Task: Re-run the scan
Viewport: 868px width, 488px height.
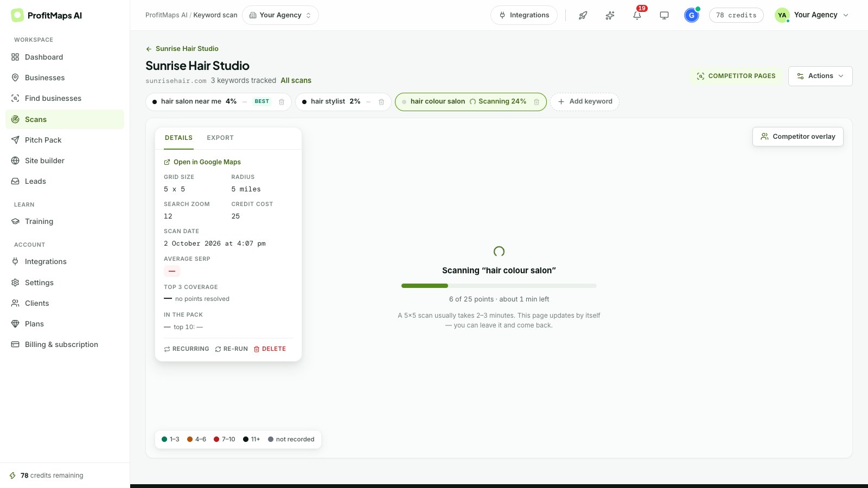Action: click(x=232, y=349)
